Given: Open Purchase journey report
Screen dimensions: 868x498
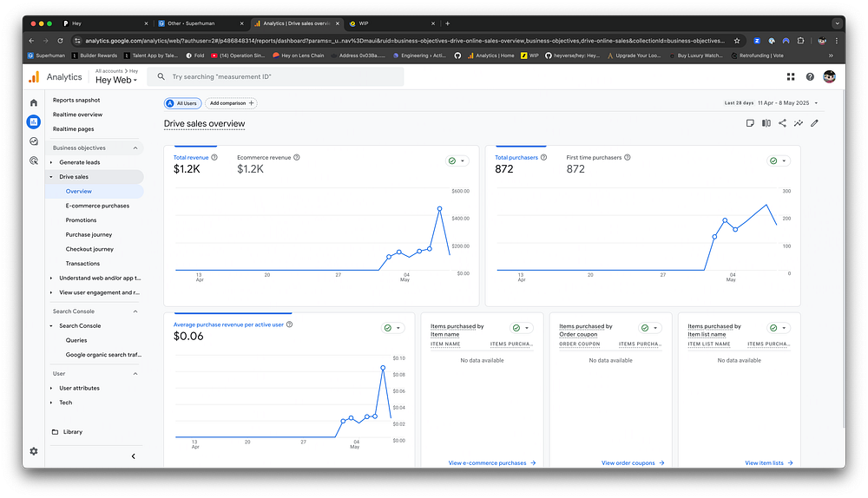Looking at the screenshot, I should (89, 234).
